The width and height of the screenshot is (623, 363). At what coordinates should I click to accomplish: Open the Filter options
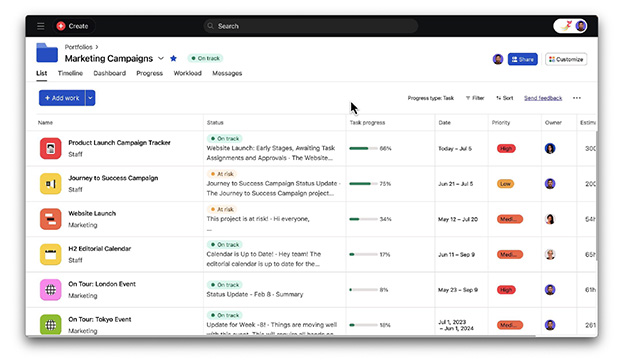tap(475, 98)
